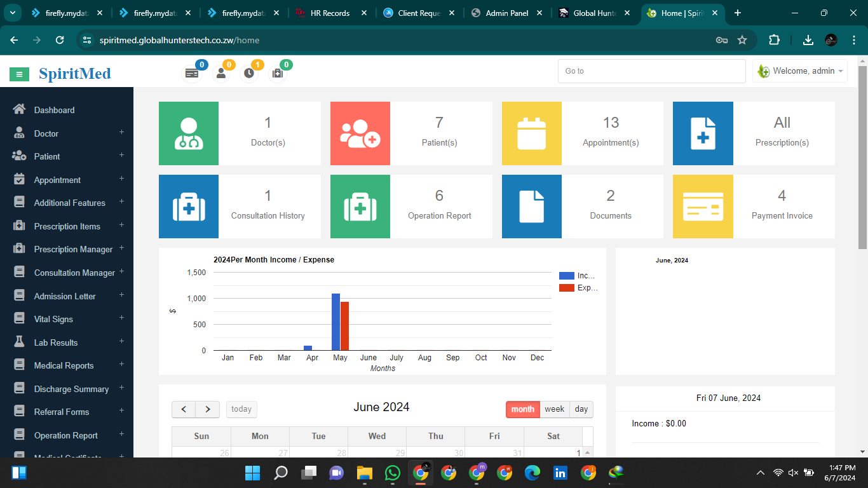Click the user notification icon in header

[221, 73]
